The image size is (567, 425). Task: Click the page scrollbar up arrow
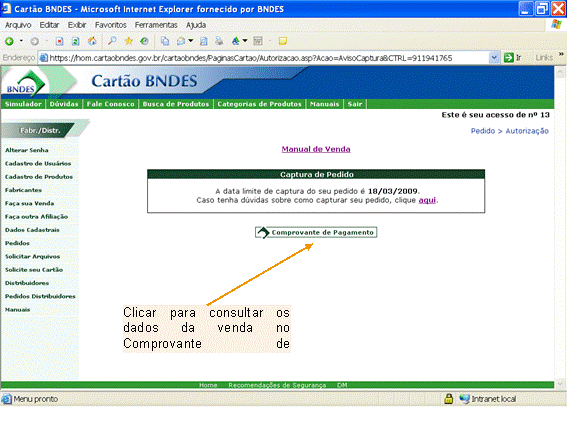click(560, 72)
